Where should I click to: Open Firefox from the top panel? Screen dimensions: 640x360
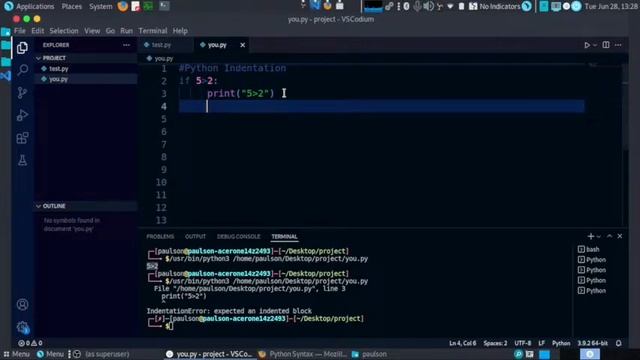122,6
